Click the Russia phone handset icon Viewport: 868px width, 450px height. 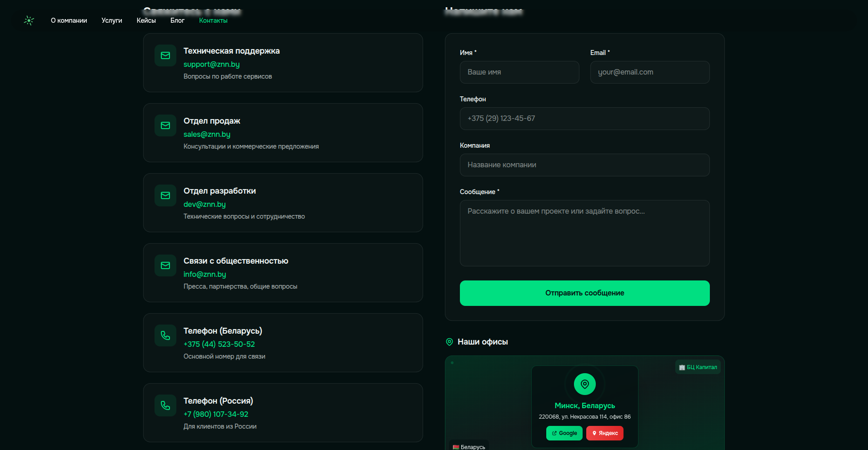point(165,405)
